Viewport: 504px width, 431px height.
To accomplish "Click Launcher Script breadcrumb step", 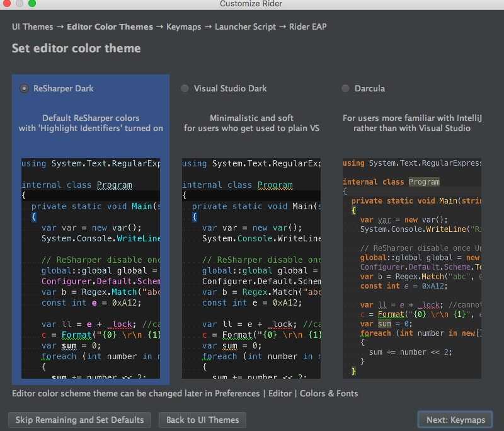I will tap(245, 26).
